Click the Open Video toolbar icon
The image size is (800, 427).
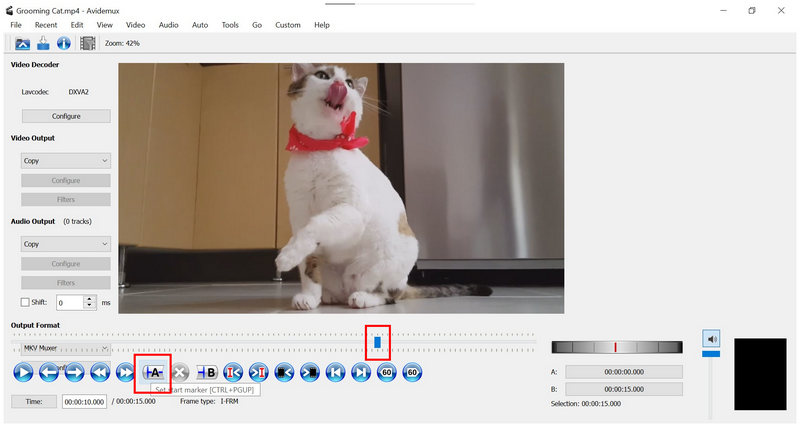(x=22, y=43)
